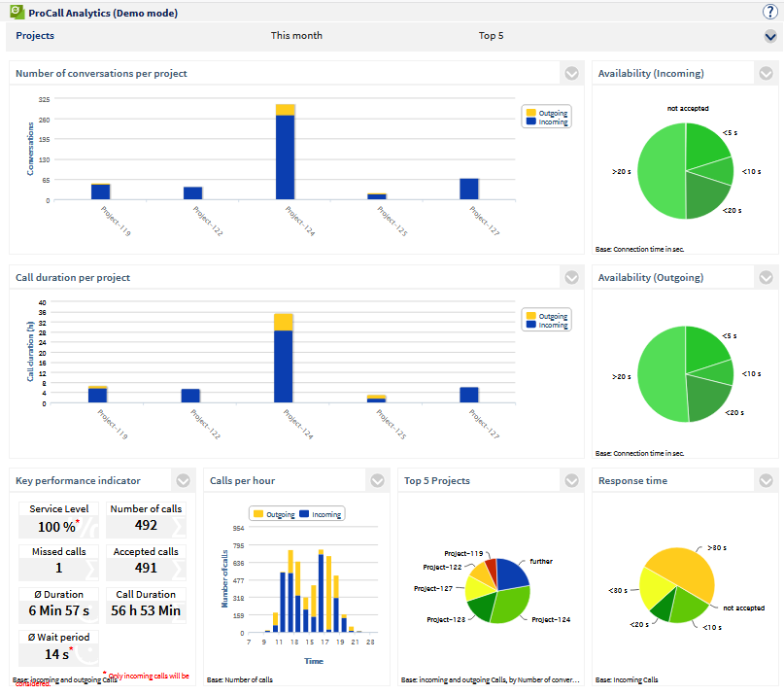Open dropdown on Availability (Outgoing) panel
This screenshot has height=695, width=784.
766,277
